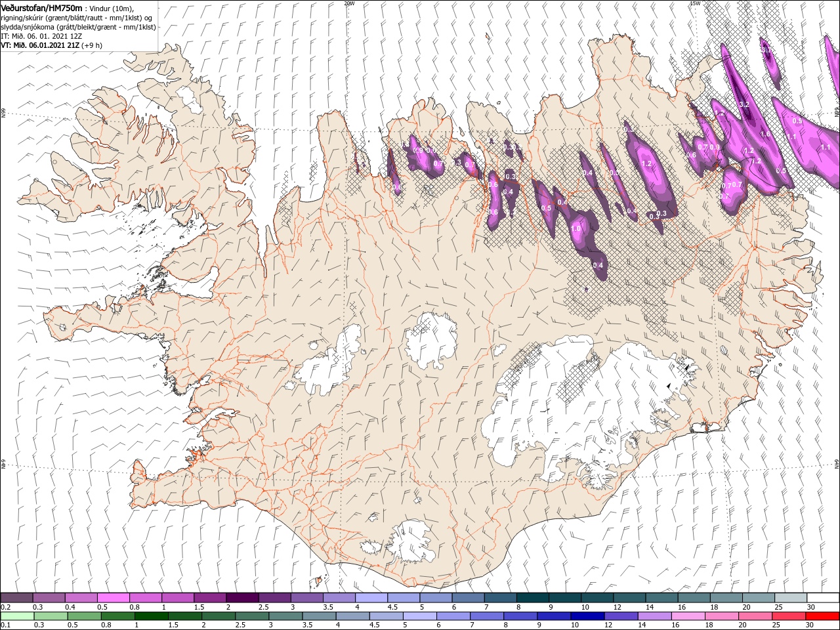This screenshot has width=840, height=630.
Task: Click the 1.0 snowfall value on the map
Action: click(x=576, y=229)
